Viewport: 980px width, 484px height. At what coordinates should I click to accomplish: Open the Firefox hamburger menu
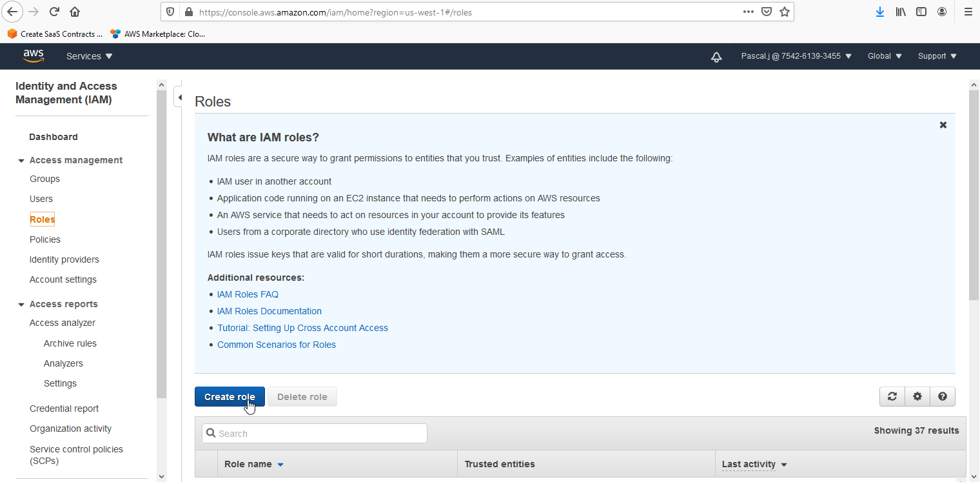coord(968,12)
